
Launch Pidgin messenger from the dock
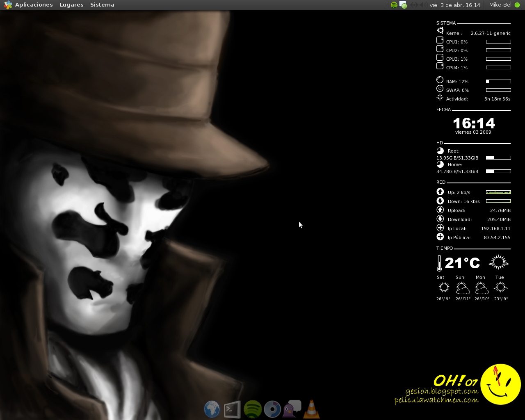pyautogui.click(x=292, y=409)
